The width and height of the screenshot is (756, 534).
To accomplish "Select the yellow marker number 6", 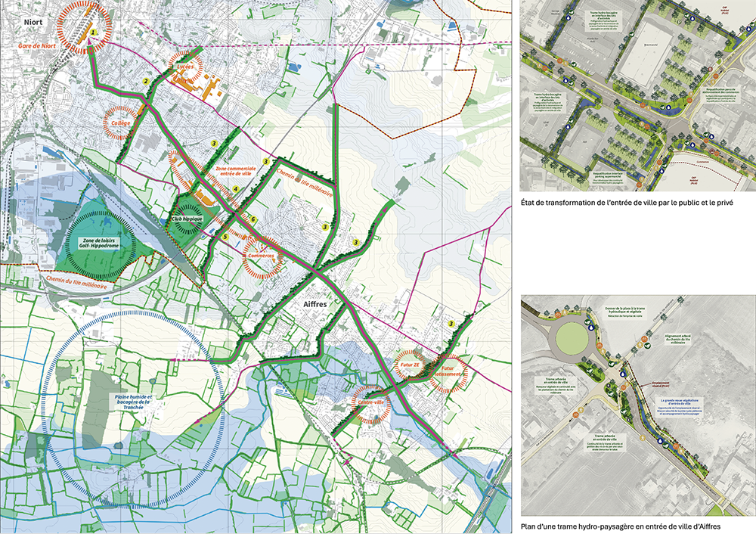I will pos(253,220).
